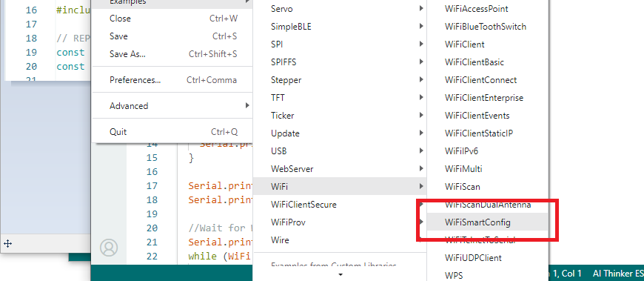Image resolution: width=644 pixels, height=281 pixels.
Task: Expand the WiFiProv examples submenu
Action: (340, 222)
